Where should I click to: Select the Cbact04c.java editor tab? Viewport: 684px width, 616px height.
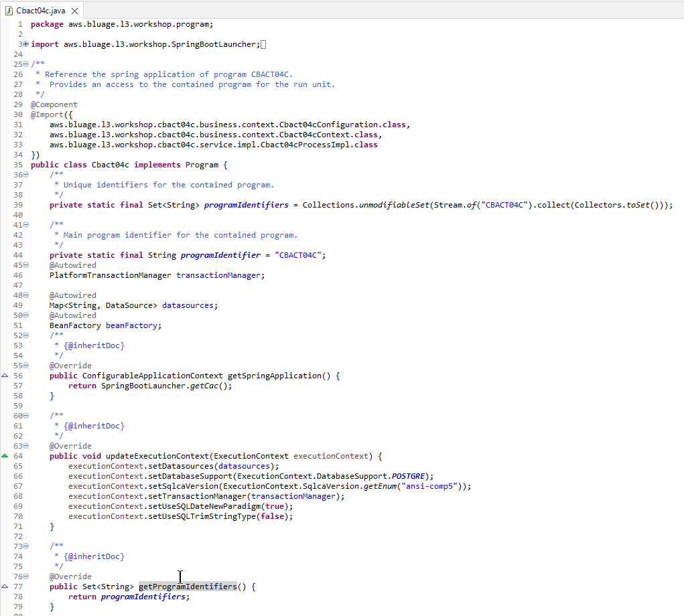click(38, 11)
